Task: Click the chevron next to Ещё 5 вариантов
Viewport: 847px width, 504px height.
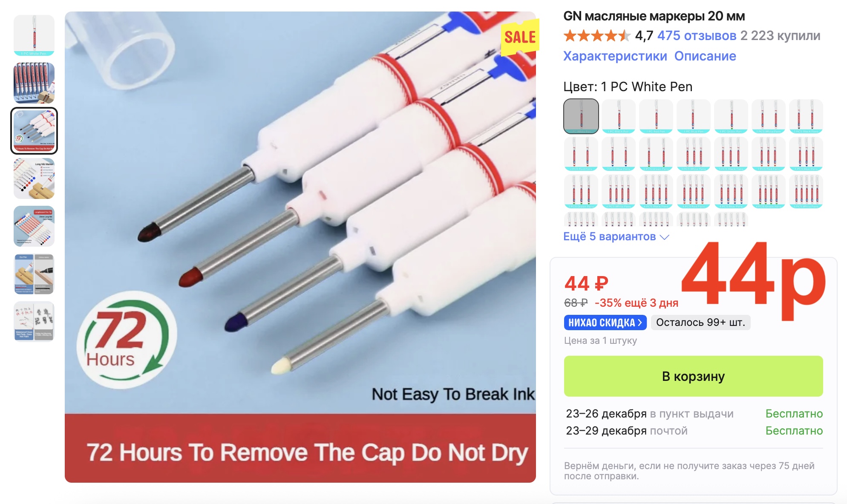Action: click(x=665, y=237)
